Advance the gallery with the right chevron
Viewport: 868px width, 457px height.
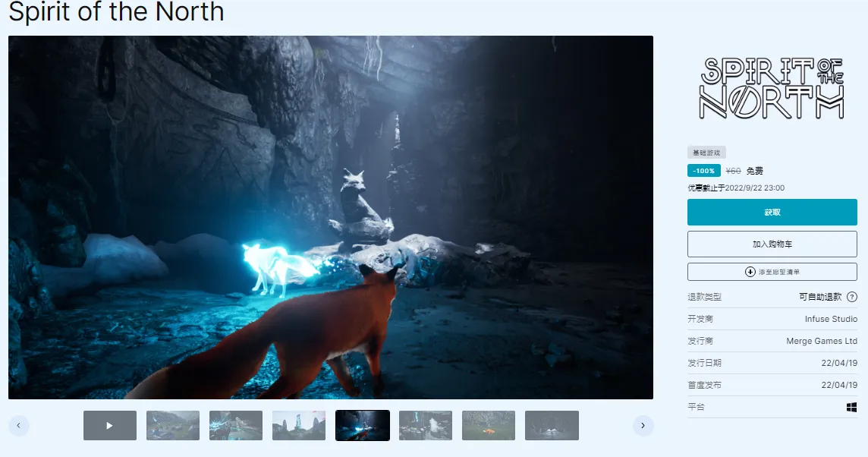click(643, 425)
